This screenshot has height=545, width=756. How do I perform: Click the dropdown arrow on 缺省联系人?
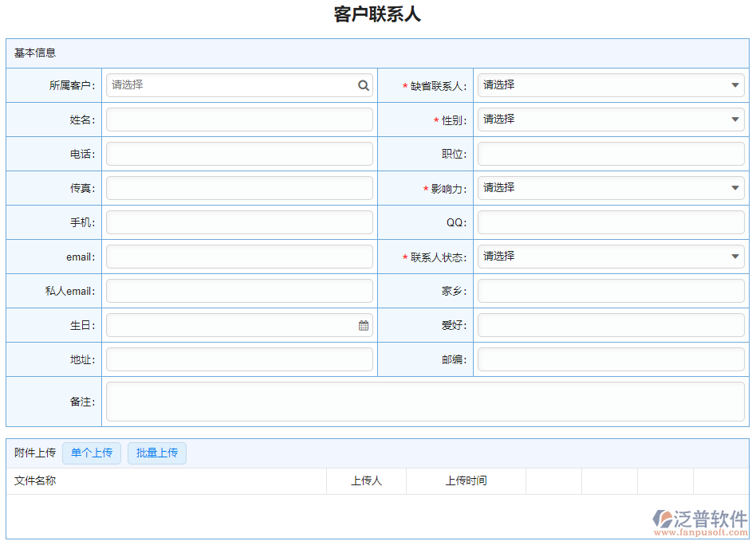point(735,84)
